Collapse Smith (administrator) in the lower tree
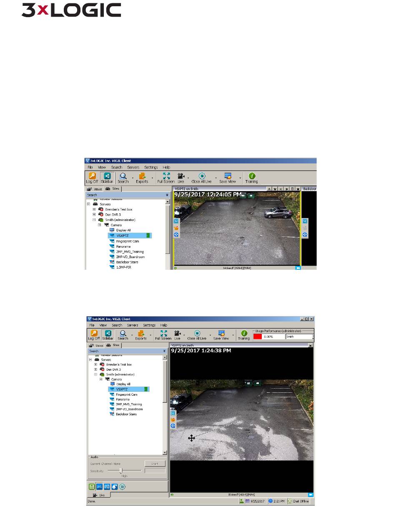 click(96, 374)
